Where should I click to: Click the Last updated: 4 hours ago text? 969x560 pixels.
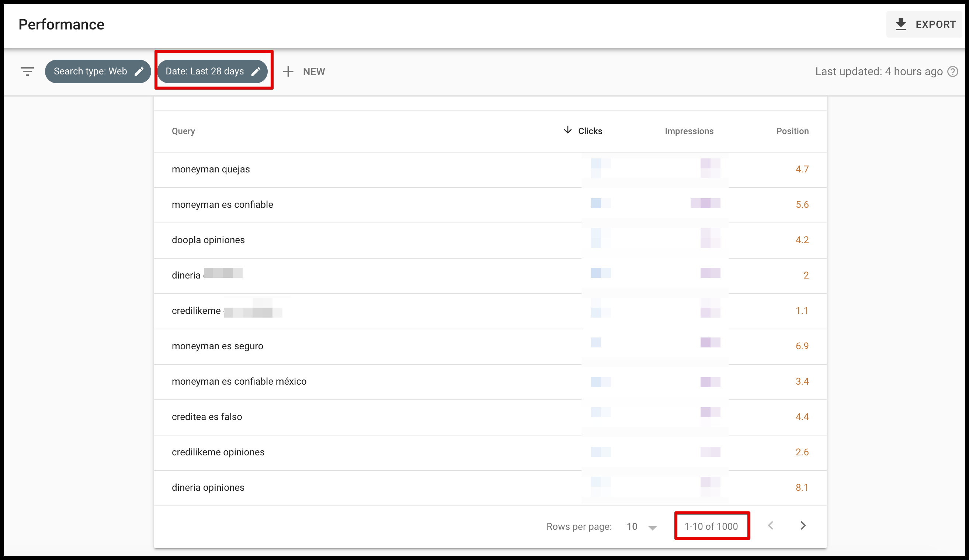(879, 71)
